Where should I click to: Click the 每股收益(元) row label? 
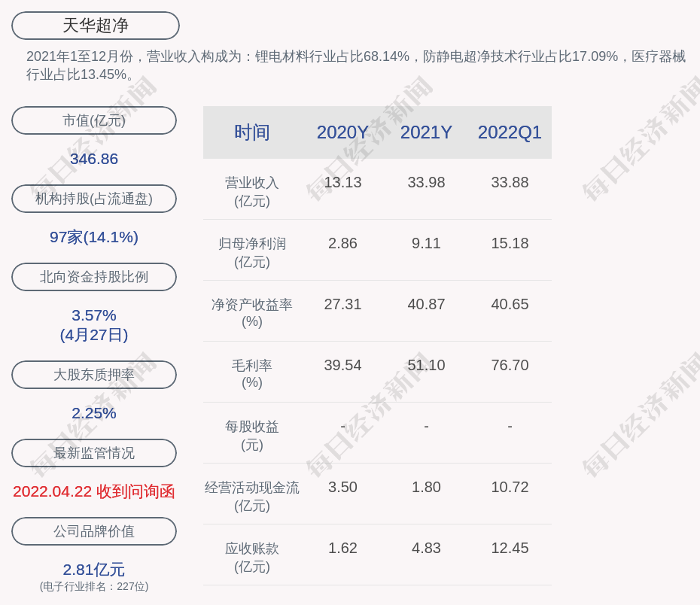(x=252, y=436)
